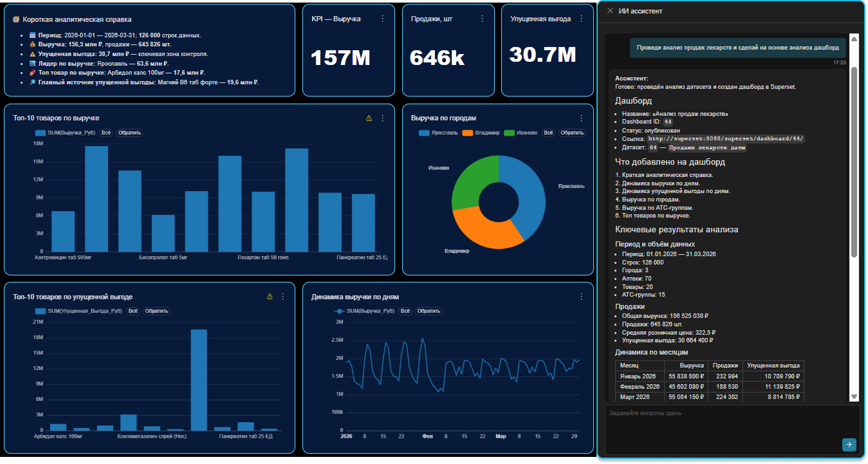Open the three-dot menu on KPI — Выручка card
The image size is (868, 464).
point(383,19)
